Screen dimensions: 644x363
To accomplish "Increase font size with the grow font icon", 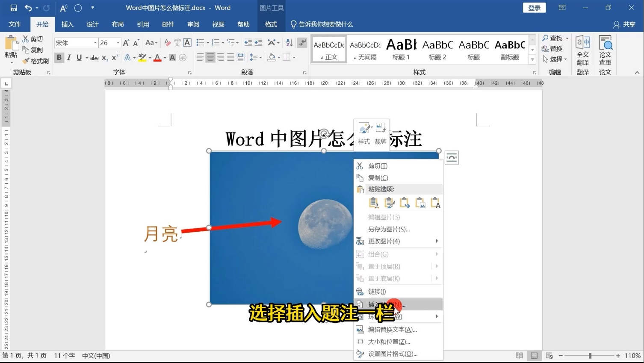I will tap(126, 43).
